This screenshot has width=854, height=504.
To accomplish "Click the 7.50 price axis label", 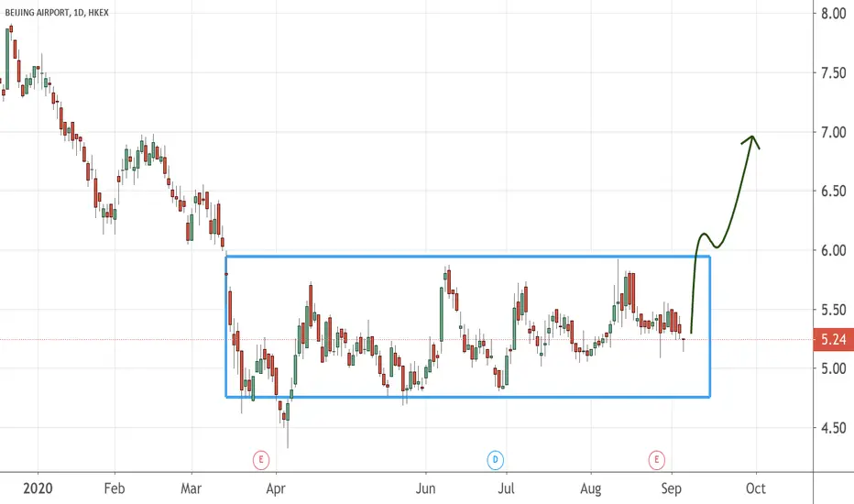I will tap(833, 72).
